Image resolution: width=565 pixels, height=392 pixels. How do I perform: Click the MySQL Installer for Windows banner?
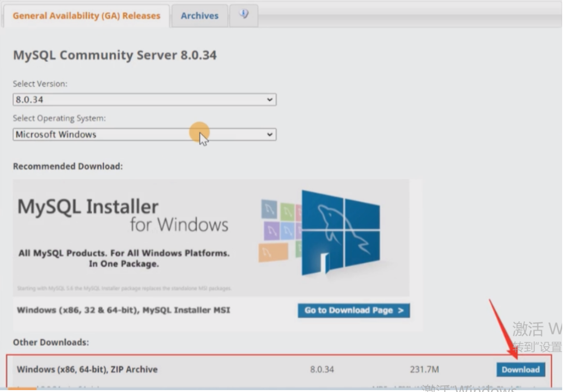211,238
